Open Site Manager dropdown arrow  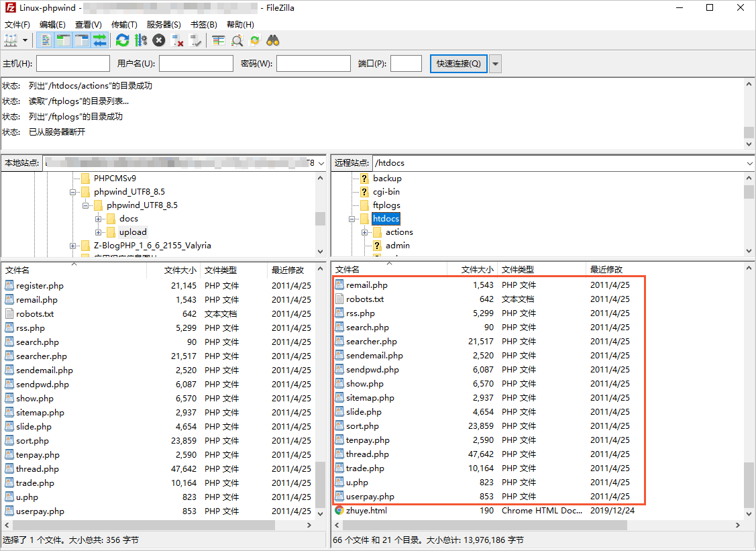[25, 40]
